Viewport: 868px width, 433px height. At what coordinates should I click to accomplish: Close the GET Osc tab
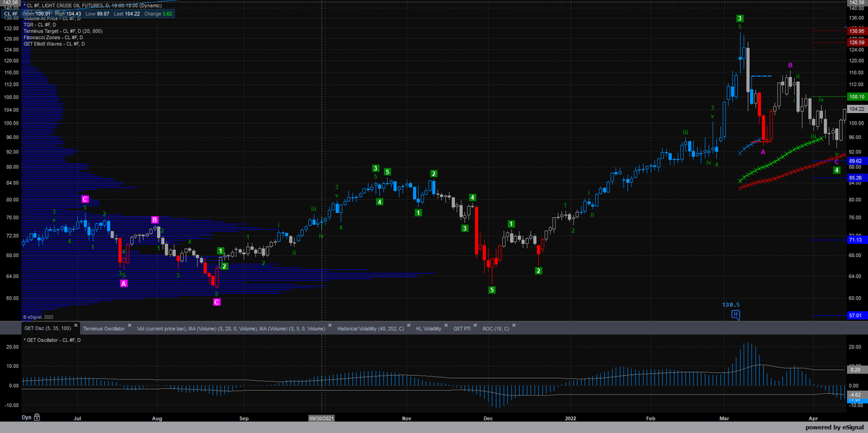[x=76, y=326]
